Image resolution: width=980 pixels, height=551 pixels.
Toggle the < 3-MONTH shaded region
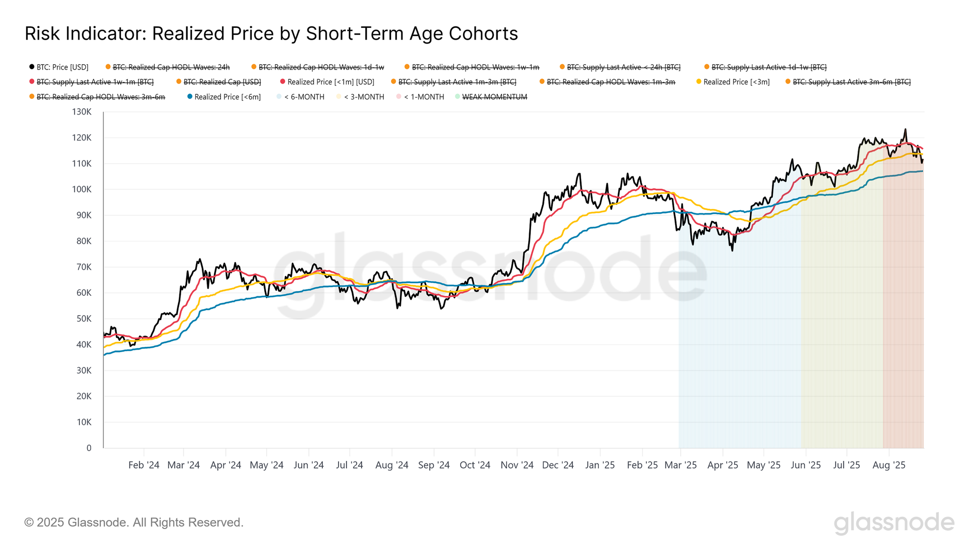[360, 97]
